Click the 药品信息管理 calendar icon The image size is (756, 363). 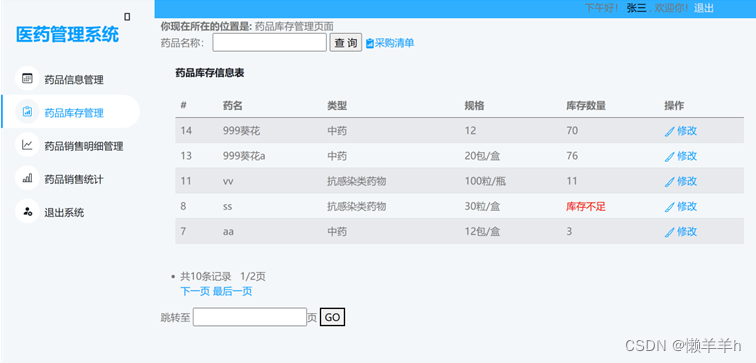point(27,79)
